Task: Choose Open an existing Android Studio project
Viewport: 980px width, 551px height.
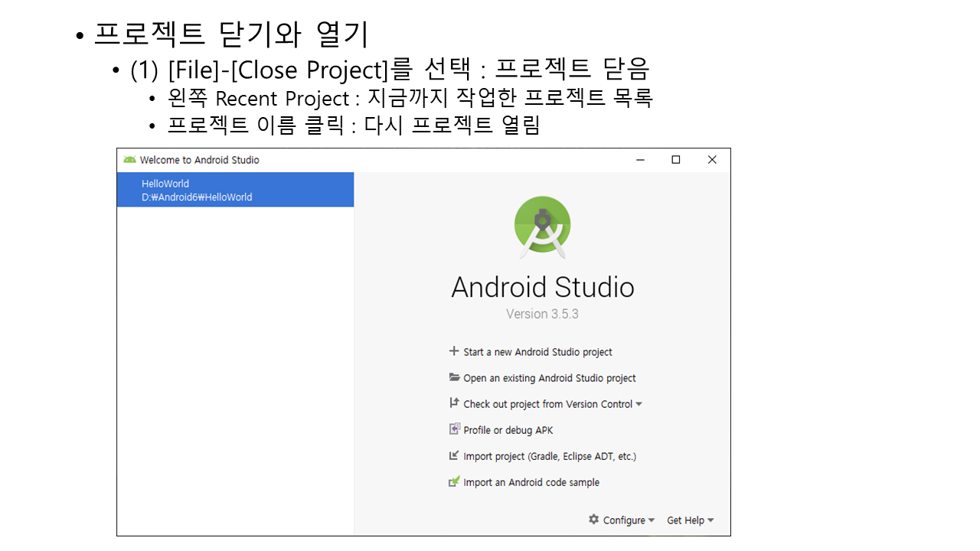Action: coord(549,378)
